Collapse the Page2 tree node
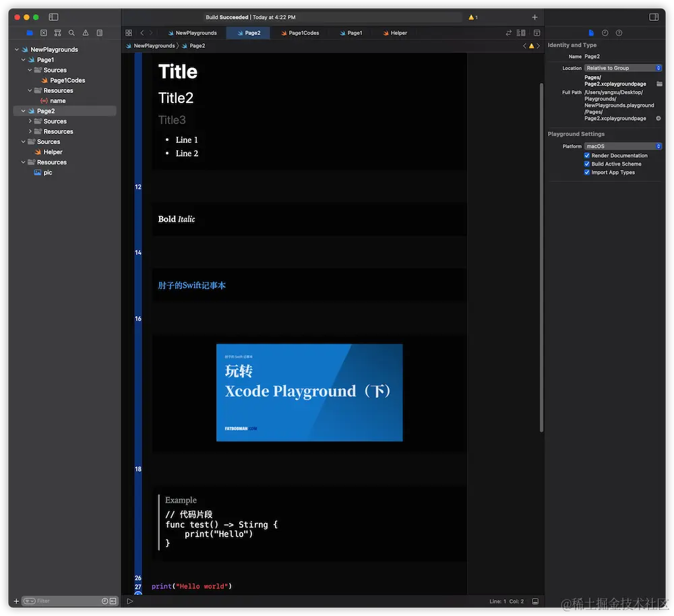This screenshot has height=616, width=674. [23, 111]
